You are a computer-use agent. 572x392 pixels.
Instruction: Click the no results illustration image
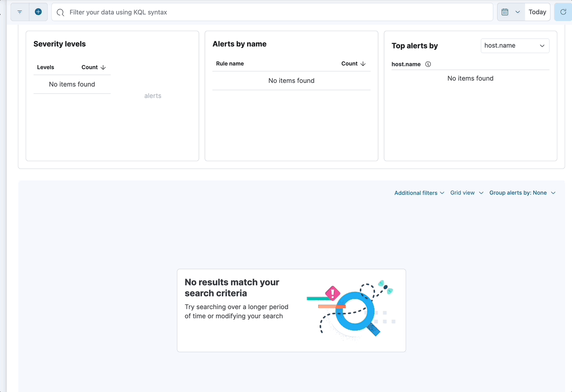pos(350,309)
